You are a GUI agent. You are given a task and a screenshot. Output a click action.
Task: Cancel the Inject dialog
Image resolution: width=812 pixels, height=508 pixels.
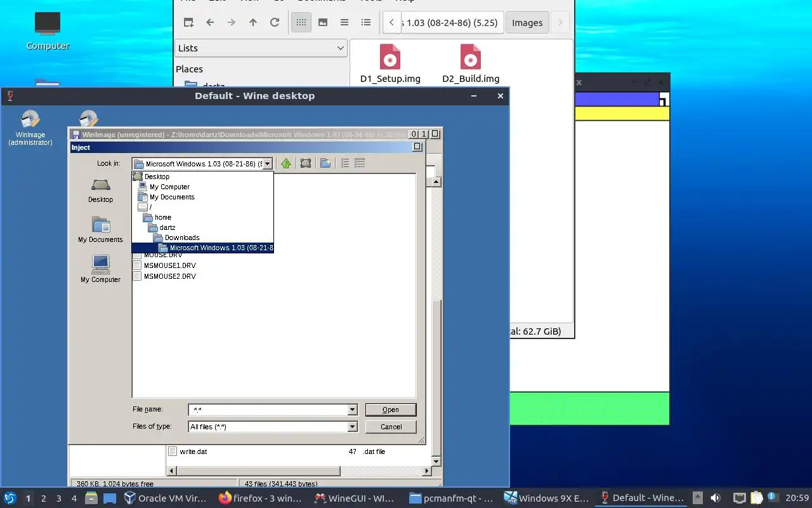391,427
